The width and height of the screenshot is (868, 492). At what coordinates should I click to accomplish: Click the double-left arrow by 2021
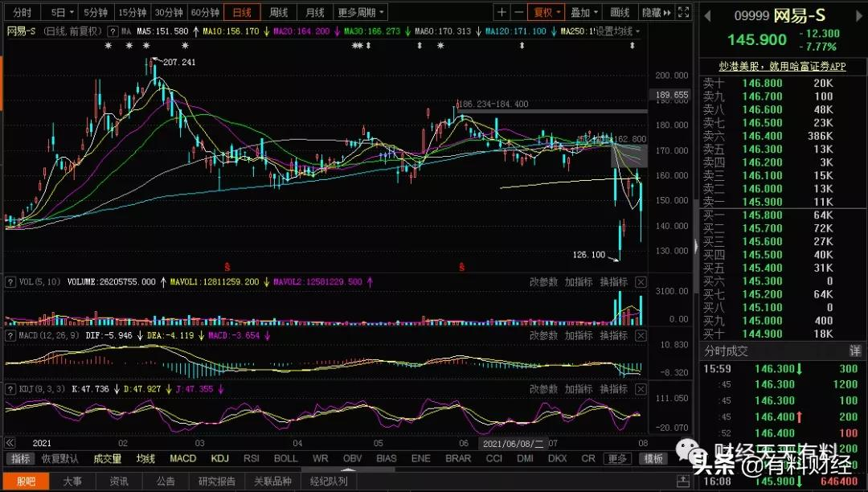pos(10,443)
